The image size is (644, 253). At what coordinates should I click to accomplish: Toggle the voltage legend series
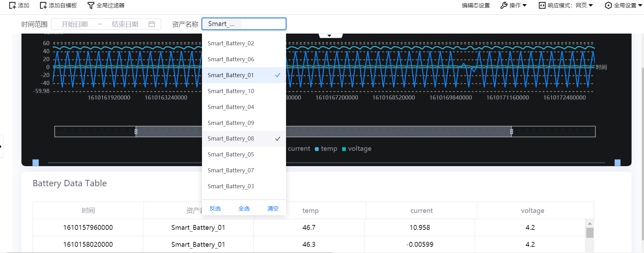(x=357, y=149)
